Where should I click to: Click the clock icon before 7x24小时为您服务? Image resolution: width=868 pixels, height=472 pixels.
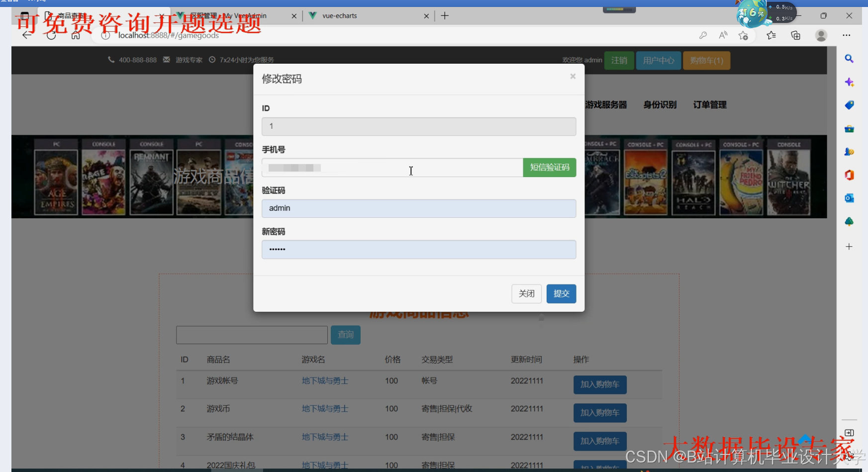point(212,60)
